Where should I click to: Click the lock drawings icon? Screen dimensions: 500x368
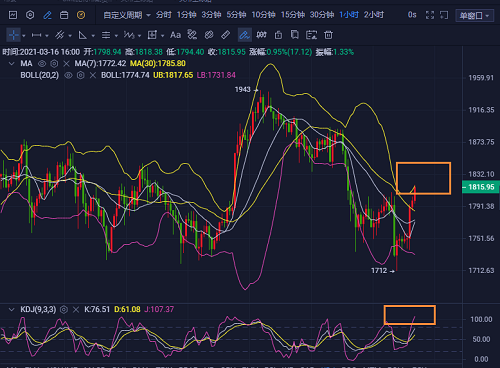point(278,35)
